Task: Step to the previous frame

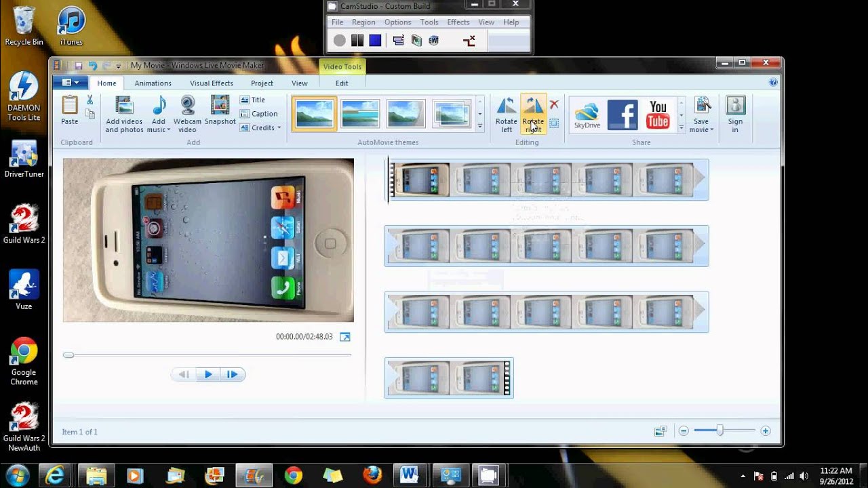Action: 184,374
